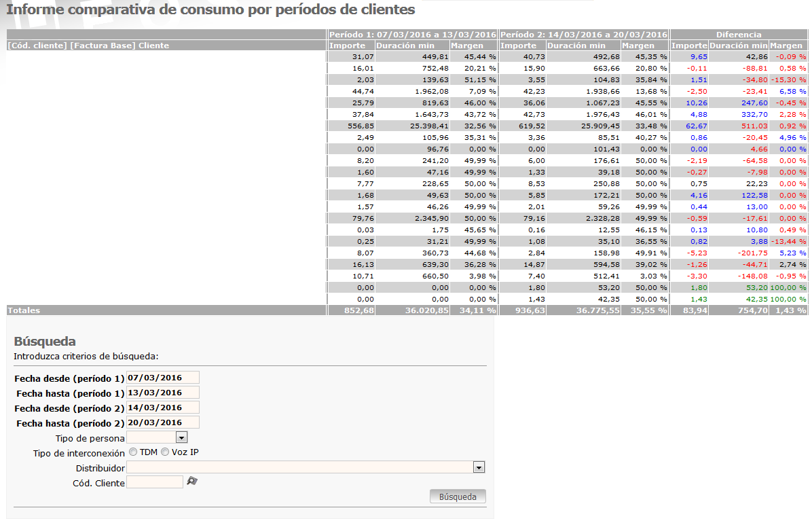Select the Fecha desde (período 2) input
Viewport: 812px width, 523px height.
pos(163,408)
